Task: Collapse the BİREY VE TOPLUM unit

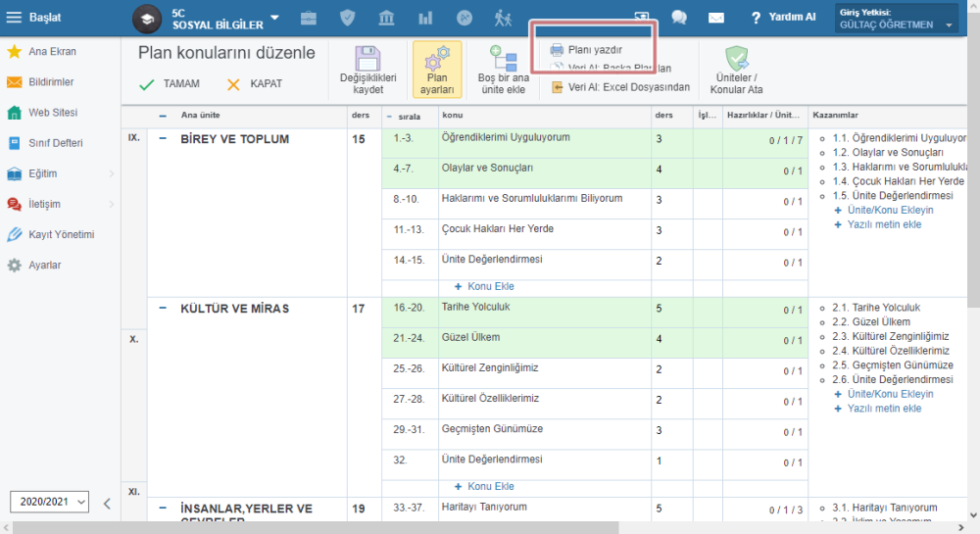Action: 163,139
